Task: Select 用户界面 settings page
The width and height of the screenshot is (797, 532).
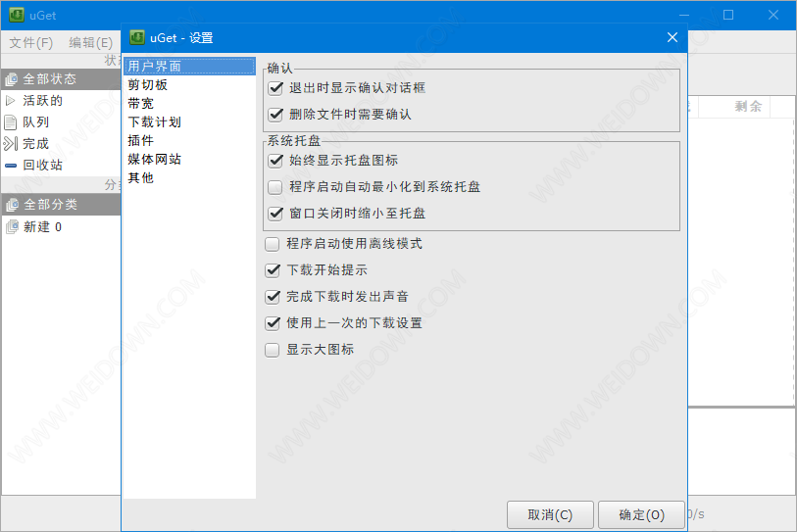Action: click(x=189, y=66)
